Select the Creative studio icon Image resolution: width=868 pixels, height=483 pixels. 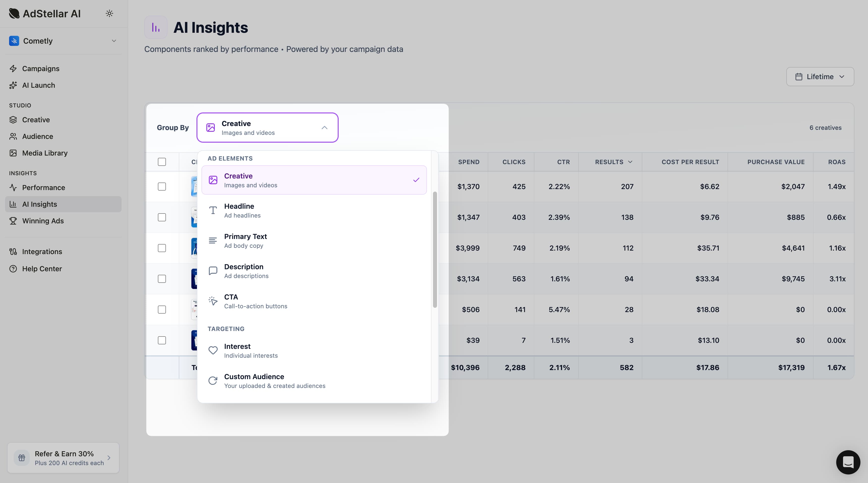13,119
